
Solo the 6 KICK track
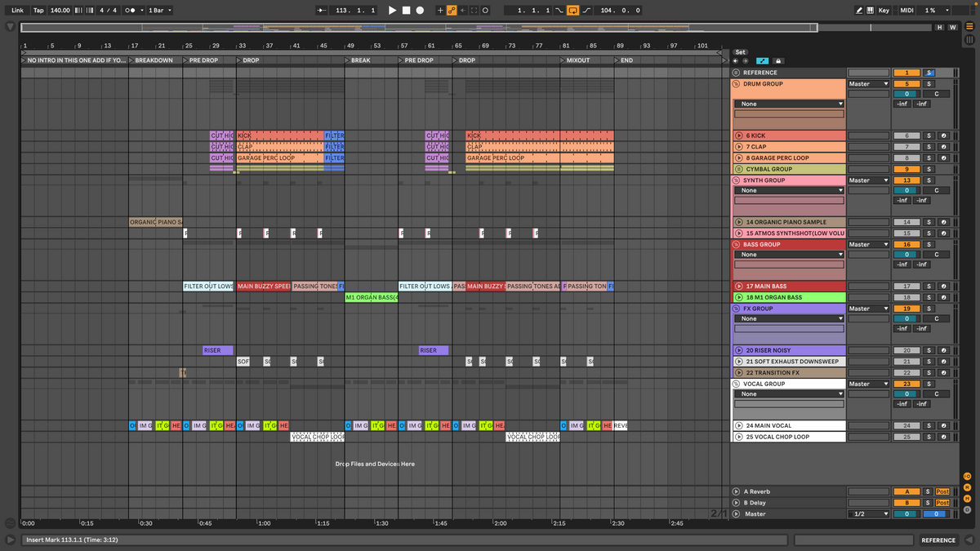tap(929, 136)
